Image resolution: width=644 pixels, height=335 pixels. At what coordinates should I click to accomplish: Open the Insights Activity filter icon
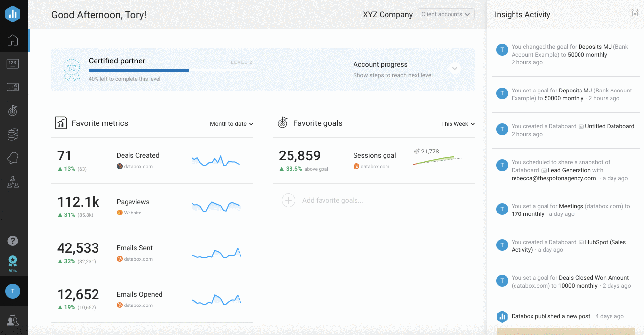click(x=635, y=12)
